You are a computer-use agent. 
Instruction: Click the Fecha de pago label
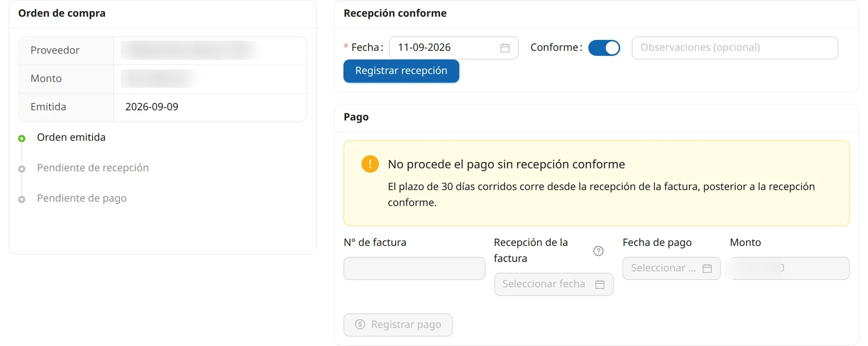tap(657, 243)
